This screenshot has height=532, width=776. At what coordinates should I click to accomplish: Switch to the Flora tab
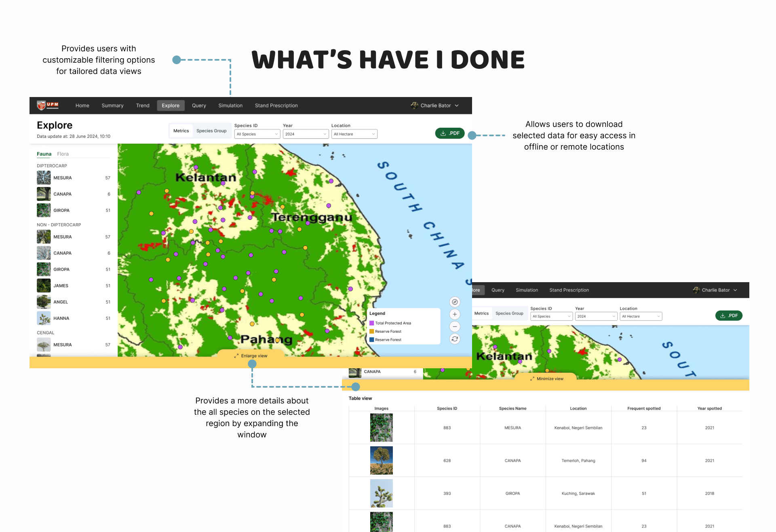point(63,154)
